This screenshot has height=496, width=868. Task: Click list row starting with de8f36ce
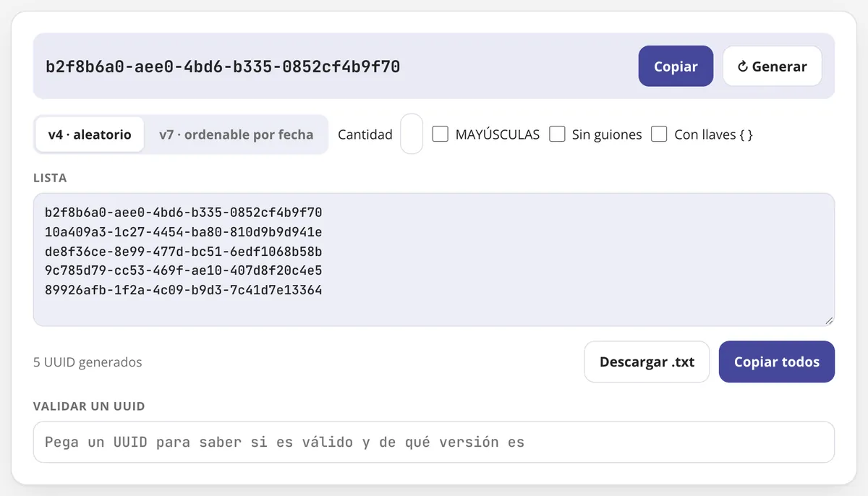pyautogui.click(x=183, y=252)
